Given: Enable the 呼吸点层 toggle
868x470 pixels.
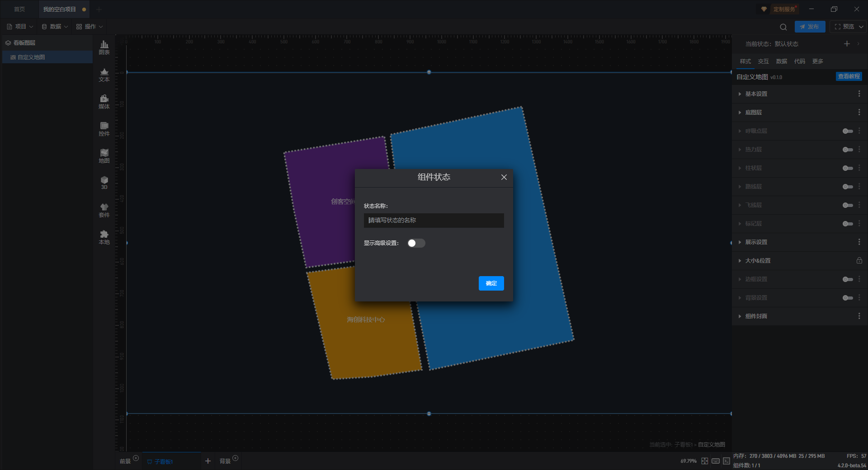Looking at the screenshot, I should [848, 131].
